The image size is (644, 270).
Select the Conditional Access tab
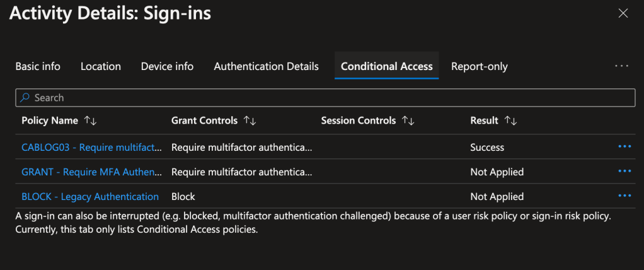coord(386,66)
